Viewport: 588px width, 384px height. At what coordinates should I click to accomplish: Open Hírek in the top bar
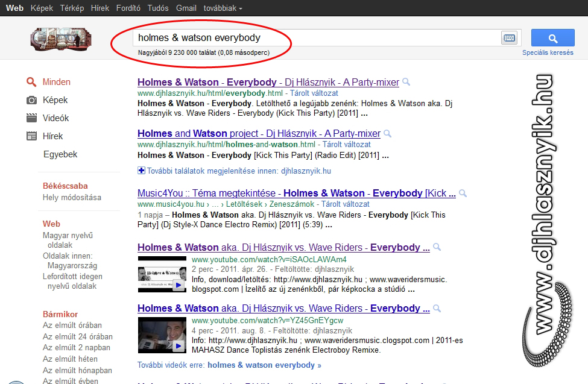click(x=100, y=8)
